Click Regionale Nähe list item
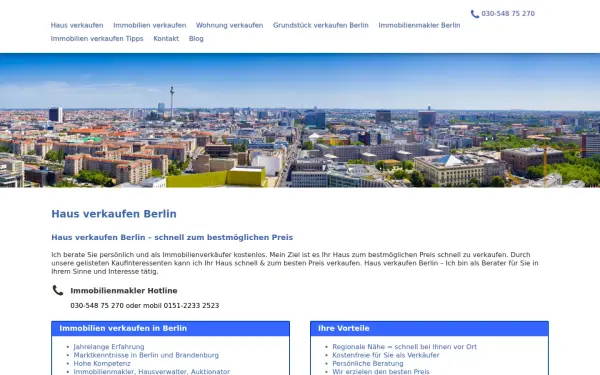 coord(404,347)
